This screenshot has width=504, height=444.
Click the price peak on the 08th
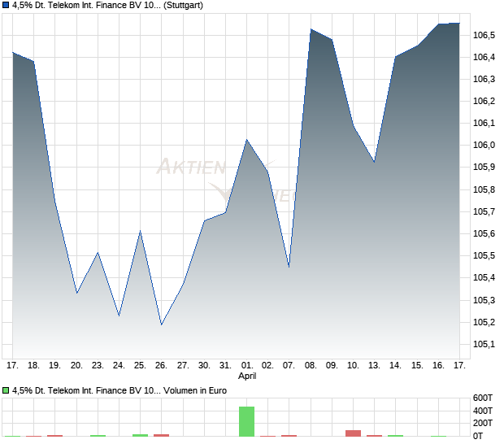tap(311, 29)
